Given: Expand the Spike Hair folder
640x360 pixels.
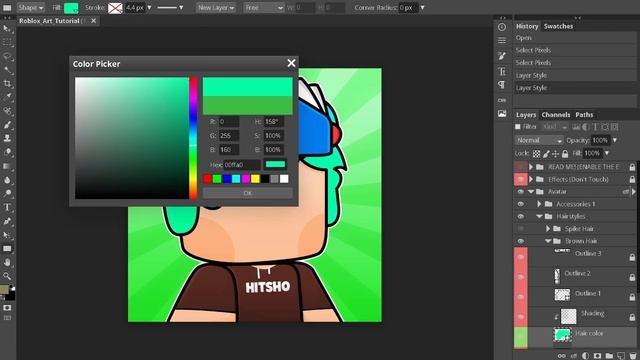Looking at the screenshot, I should pos(548,229).
